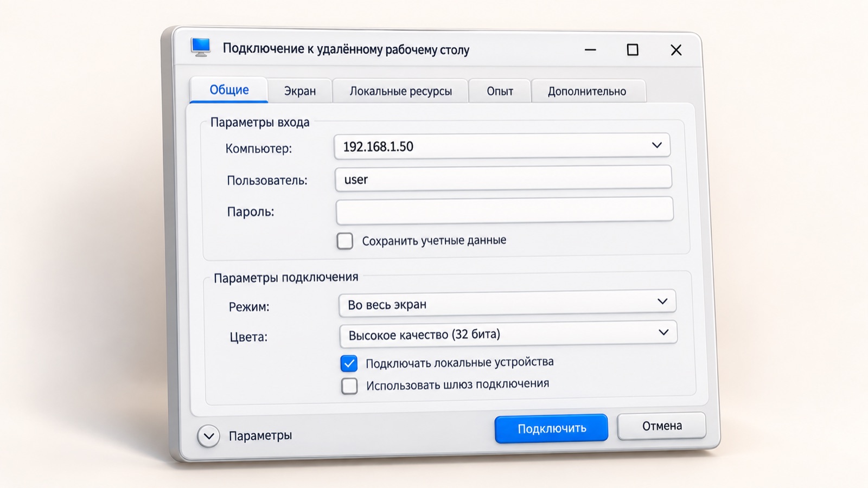Maximize the remote desktop connection window
Viewport: 868px width, 488px height.
(633, 50)
